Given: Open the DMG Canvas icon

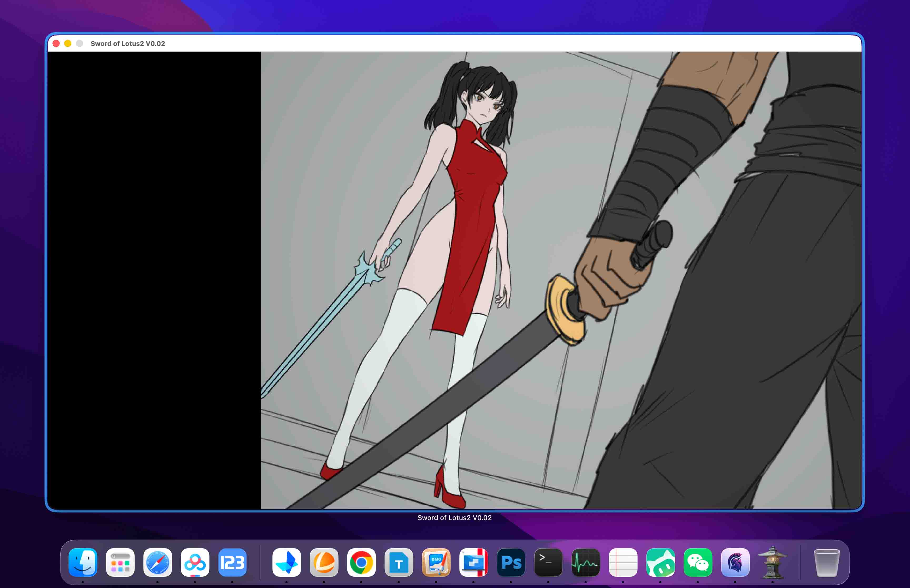Looking at the screenshot, I should tap(436, 562).
